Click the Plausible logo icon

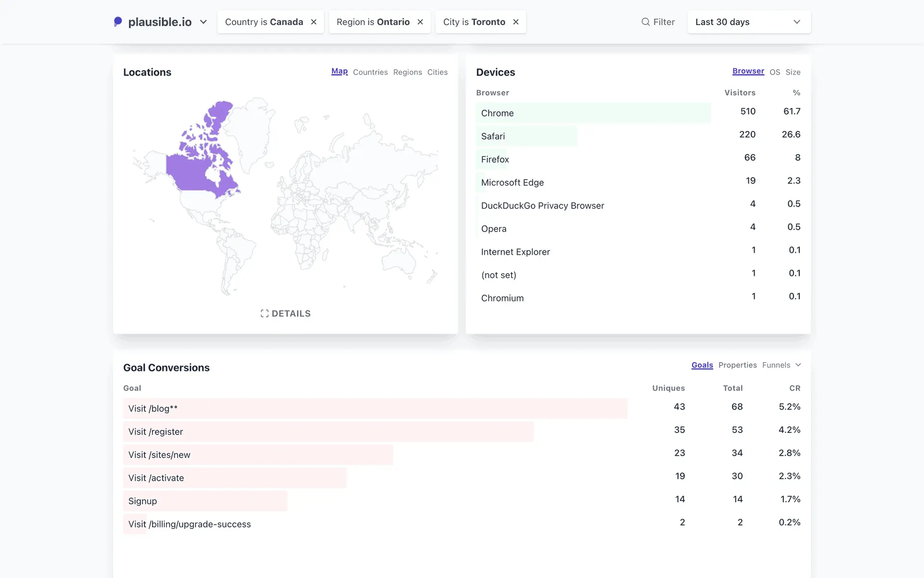coord(118,22)
